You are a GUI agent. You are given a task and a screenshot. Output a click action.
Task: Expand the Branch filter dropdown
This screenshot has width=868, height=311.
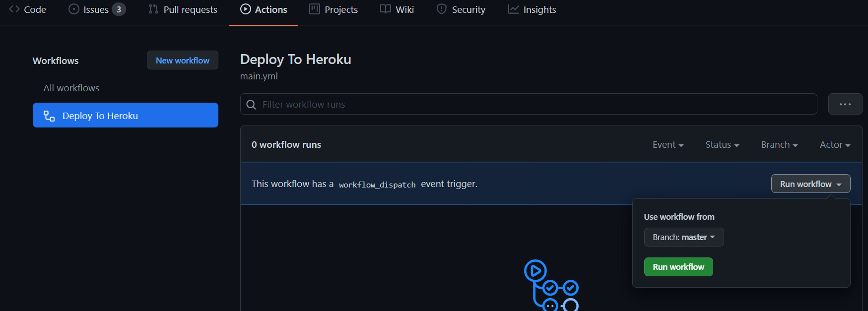[779, 144]
